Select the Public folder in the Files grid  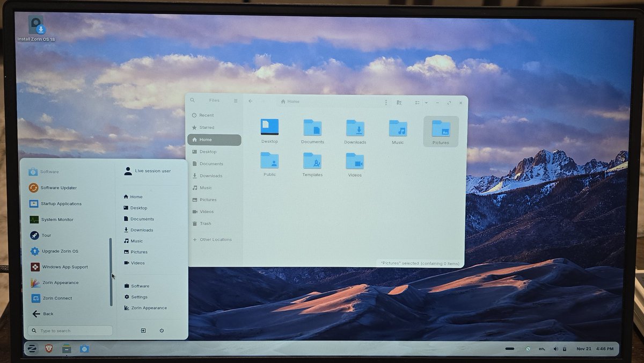point(269,164)
